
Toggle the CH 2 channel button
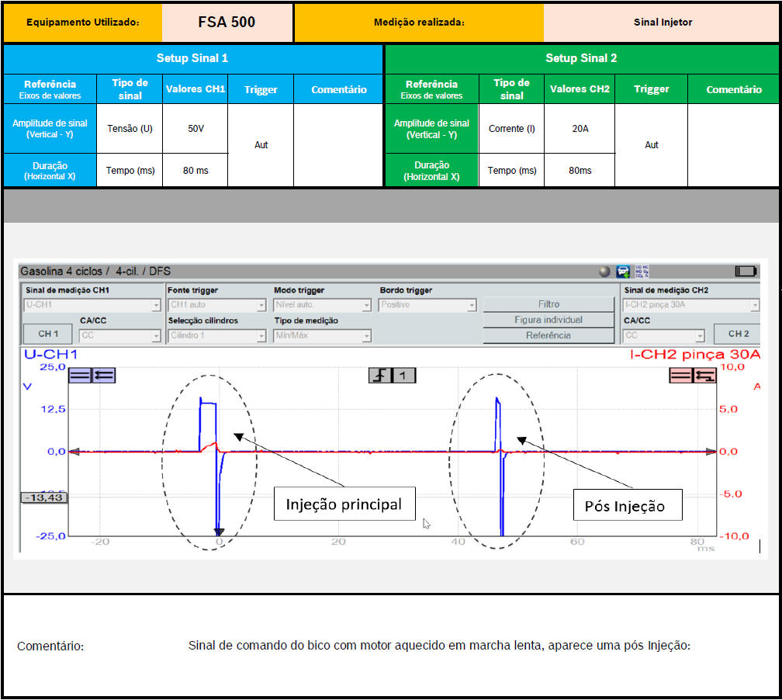tap(738, 334)
